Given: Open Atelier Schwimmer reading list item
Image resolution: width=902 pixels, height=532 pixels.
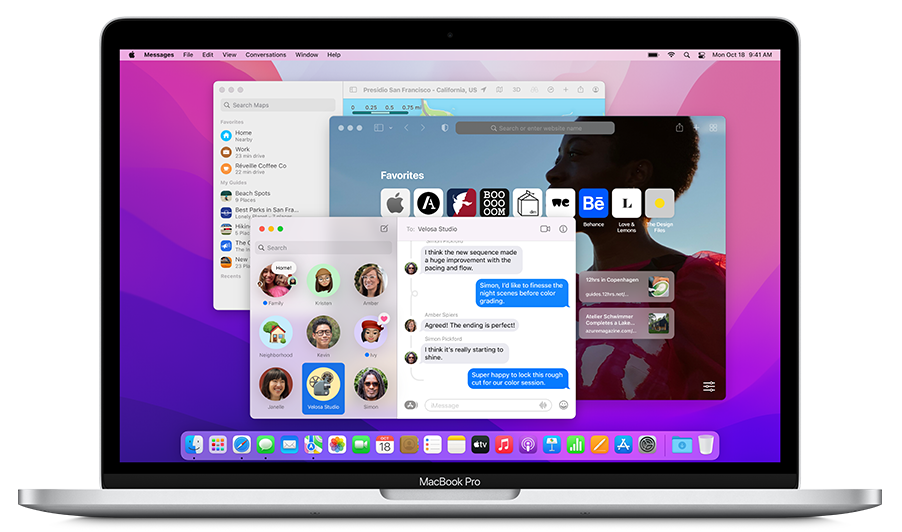Looking at the screenshot, I should pyautogui.click(x=626, y=323).
